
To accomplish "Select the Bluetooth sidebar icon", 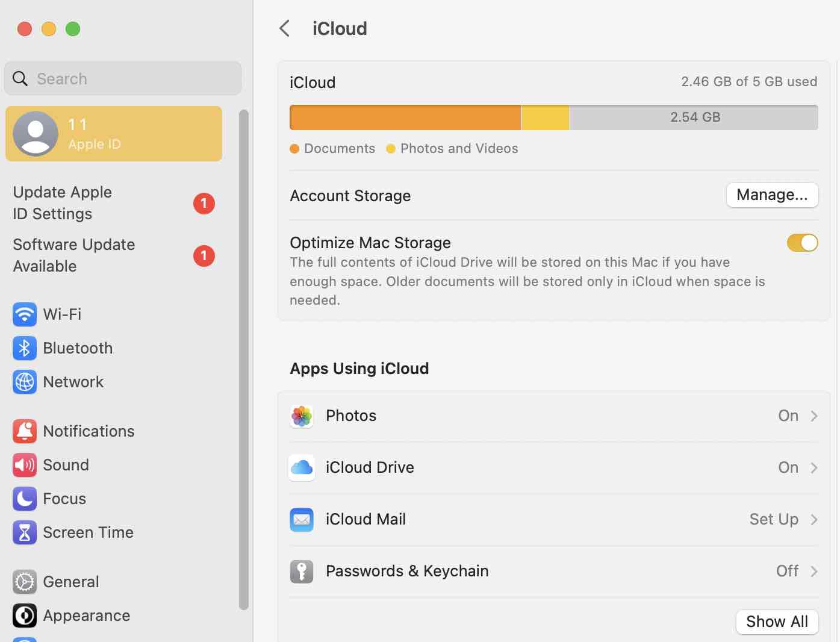I will click(24, 348).
